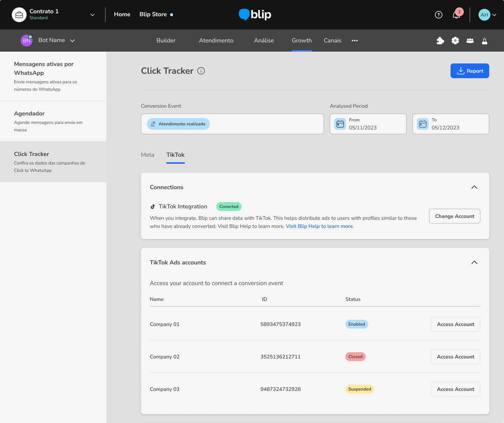Viewport: 504px width, 423px height.
Task: Click Company 01 name cell
Action: click(165, 324)
